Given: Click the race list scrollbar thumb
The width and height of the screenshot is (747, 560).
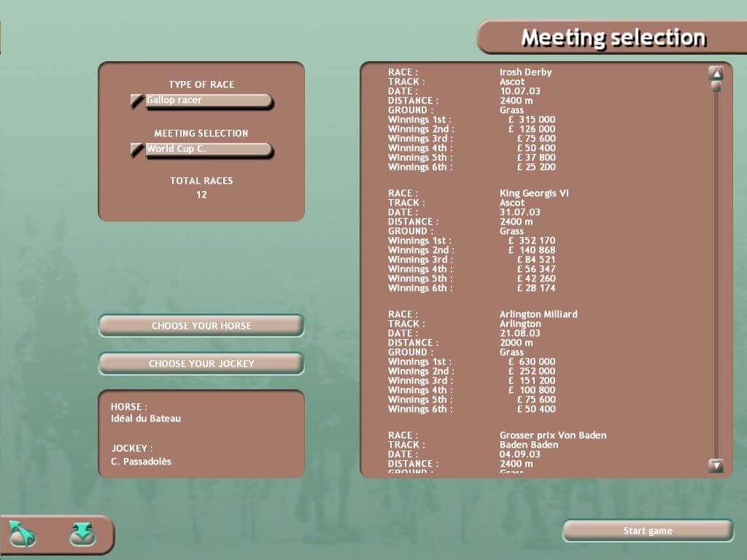Looking at the screenshot, I should click(x=716, y=86).
